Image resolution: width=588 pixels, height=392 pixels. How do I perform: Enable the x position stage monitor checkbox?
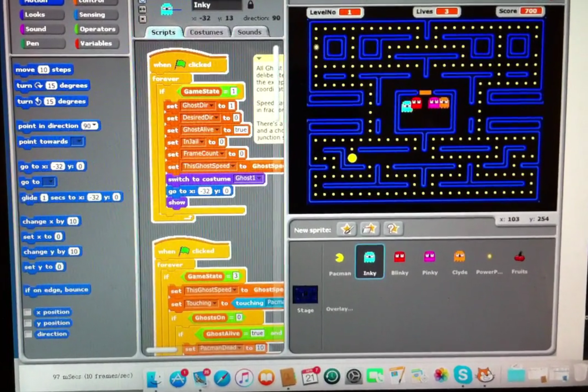pyautogui.click(x=28, y=312)
